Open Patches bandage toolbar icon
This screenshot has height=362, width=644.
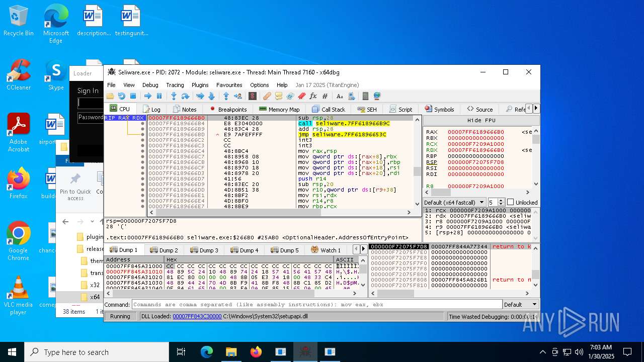click(x=267, y=96)
